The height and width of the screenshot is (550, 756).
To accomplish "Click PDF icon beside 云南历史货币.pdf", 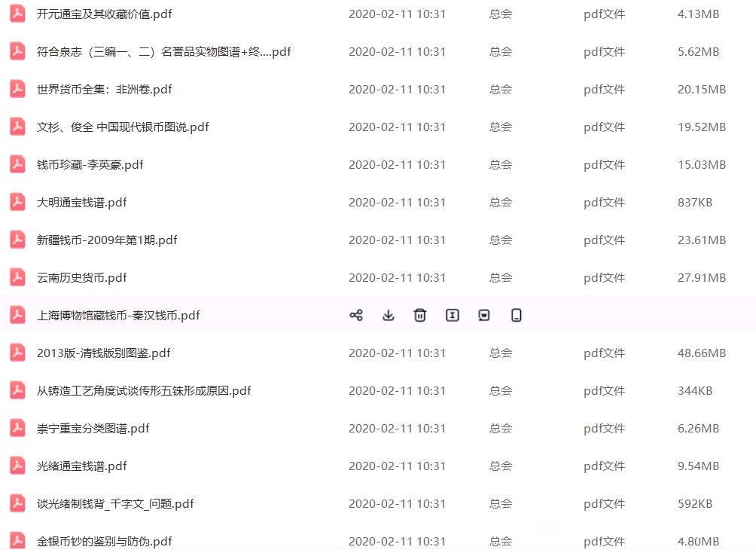I will [x=18, y=277].
